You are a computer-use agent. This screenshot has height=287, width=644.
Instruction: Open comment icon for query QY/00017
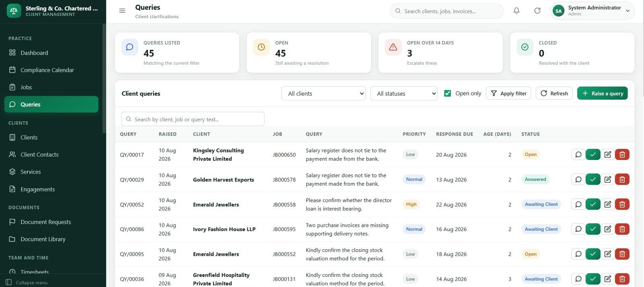coord(578,154)
